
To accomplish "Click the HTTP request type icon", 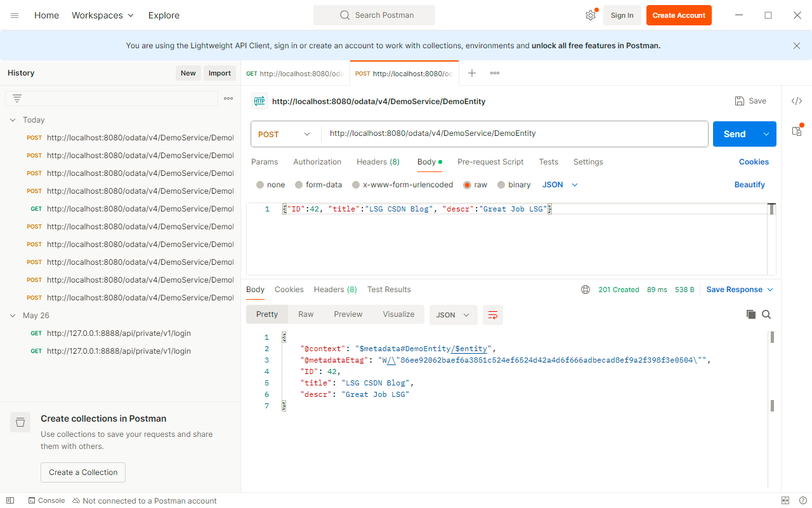I will 259,101.
